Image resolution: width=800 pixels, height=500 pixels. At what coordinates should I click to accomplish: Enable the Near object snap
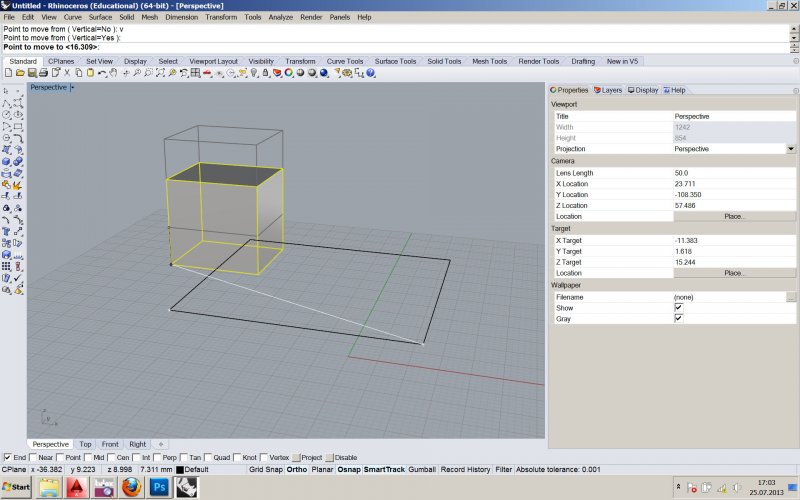[x=33, y=457]
